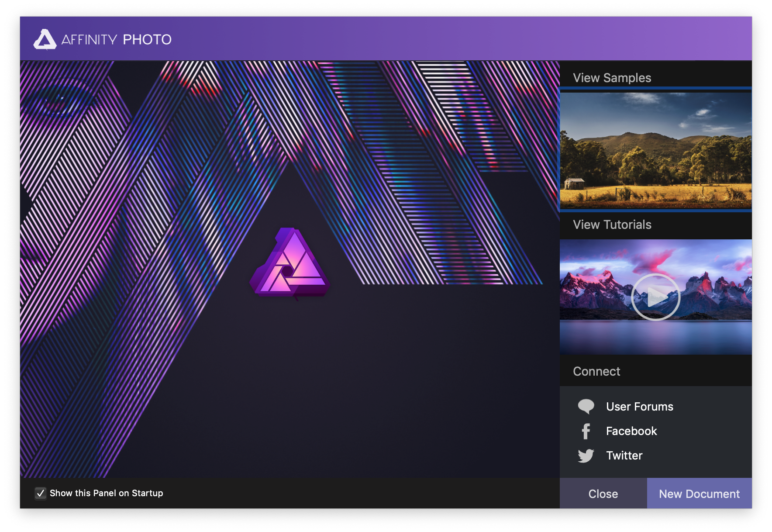Click the View Samples heading
Image resolution: width=772 pixels, height=532 pixels.
click(x=612, y=78)
